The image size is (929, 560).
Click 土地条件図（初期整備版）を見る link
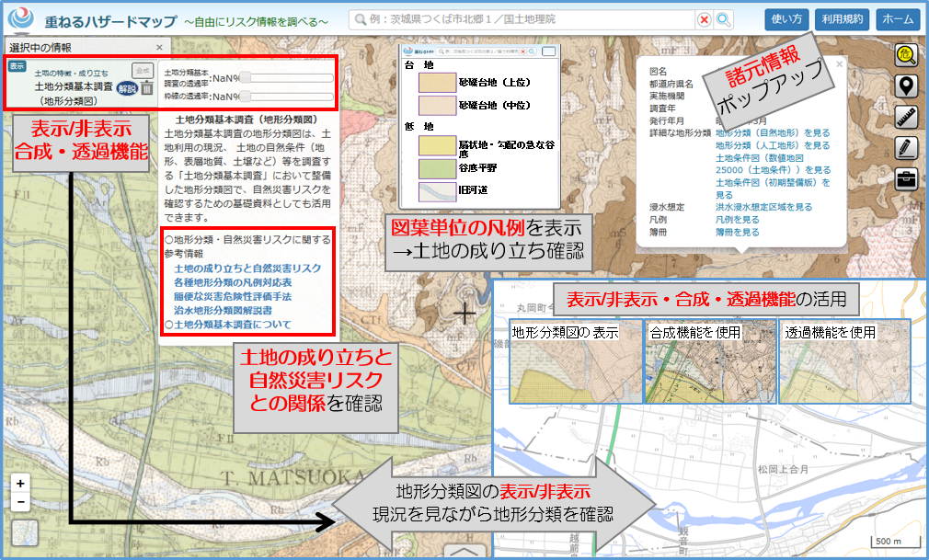coord(773,189)
